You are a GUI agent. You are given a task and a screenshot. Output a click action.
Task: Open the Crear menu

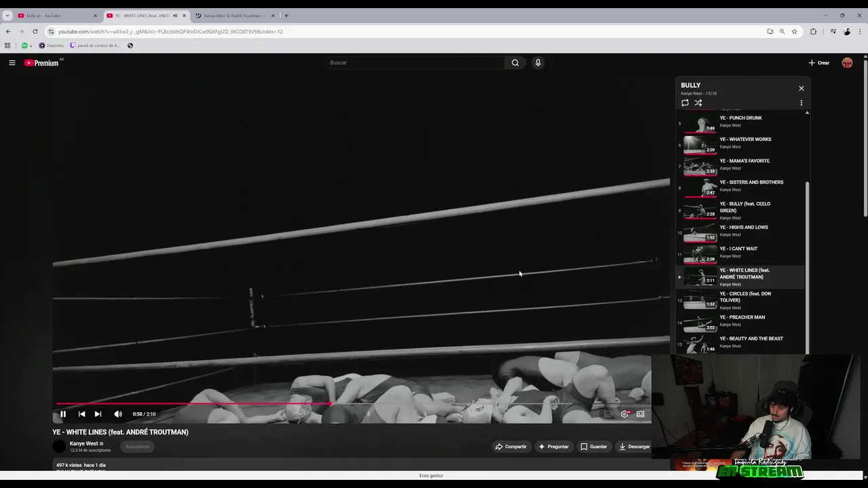point(819,62)
